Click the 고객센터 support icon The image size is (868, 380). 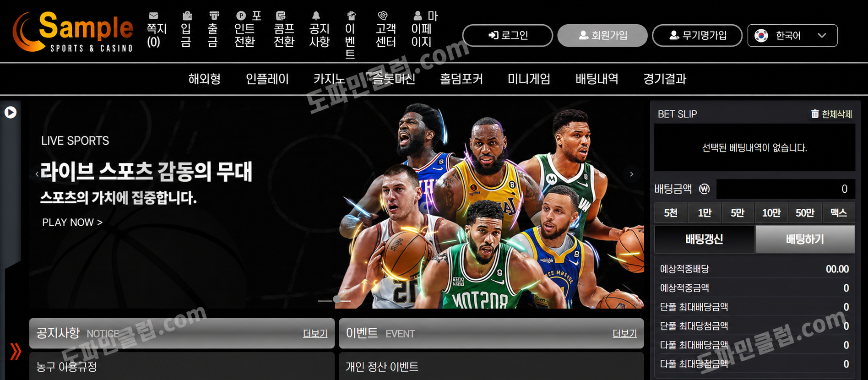383,16
